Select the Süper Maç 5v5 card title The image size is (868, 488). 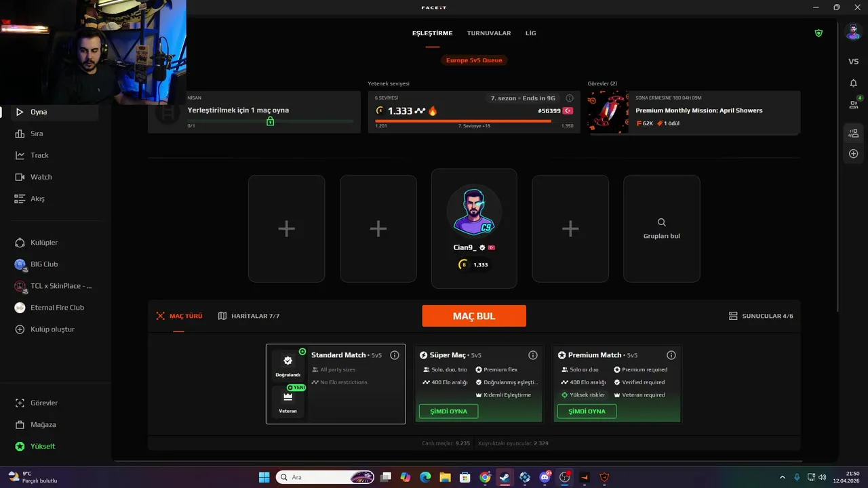(x=450, y=355)
